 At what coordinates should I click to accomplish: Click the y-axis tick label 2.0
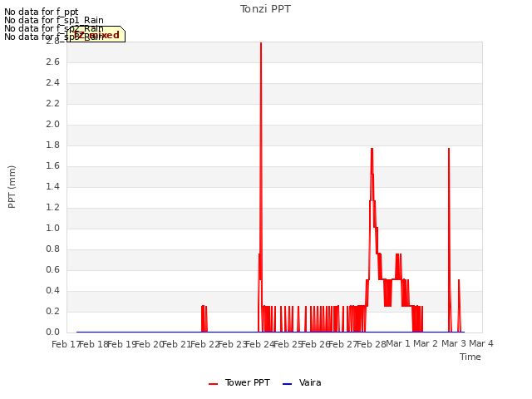52,124
